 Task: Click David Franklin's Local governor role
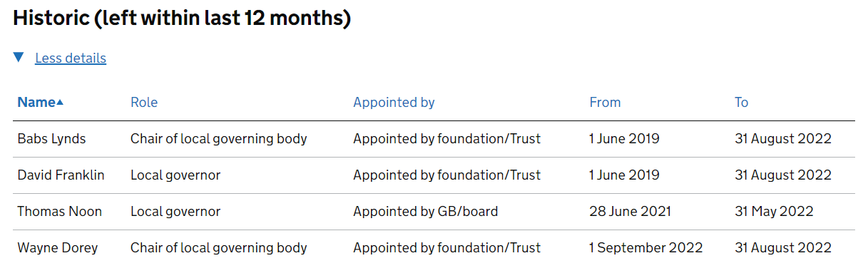click(175, 175)
